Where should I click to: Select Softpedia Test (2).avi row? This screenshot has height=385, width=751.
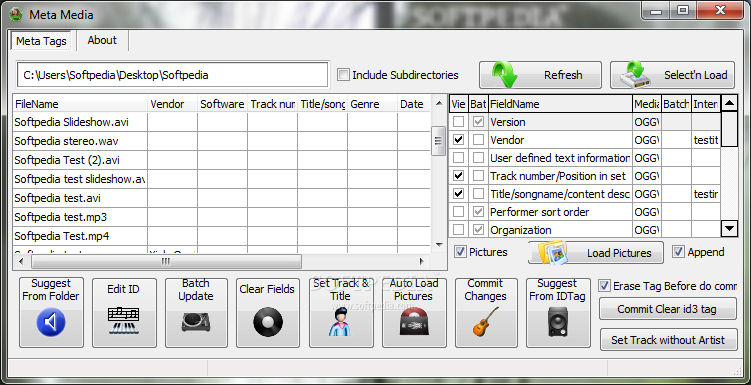tap(80, 160)
